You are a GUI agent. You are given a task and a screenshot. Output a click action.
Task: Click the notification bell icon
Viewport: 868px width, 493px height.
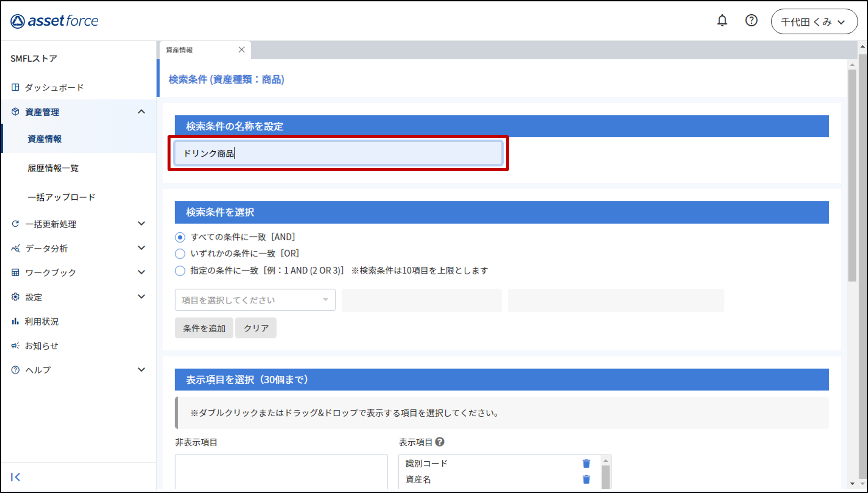[x=722, y=21]
